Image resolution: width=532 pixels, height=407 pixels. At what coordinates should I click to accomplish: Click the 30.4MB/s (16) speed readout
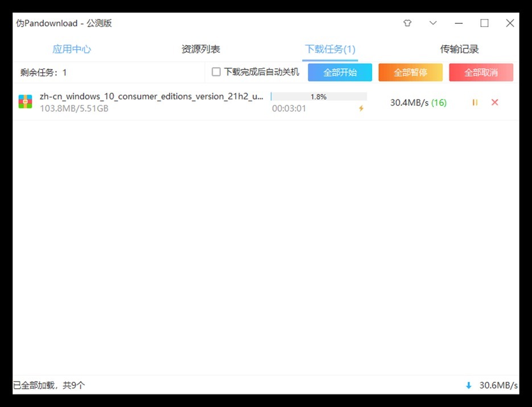click(x=418, y=103)
